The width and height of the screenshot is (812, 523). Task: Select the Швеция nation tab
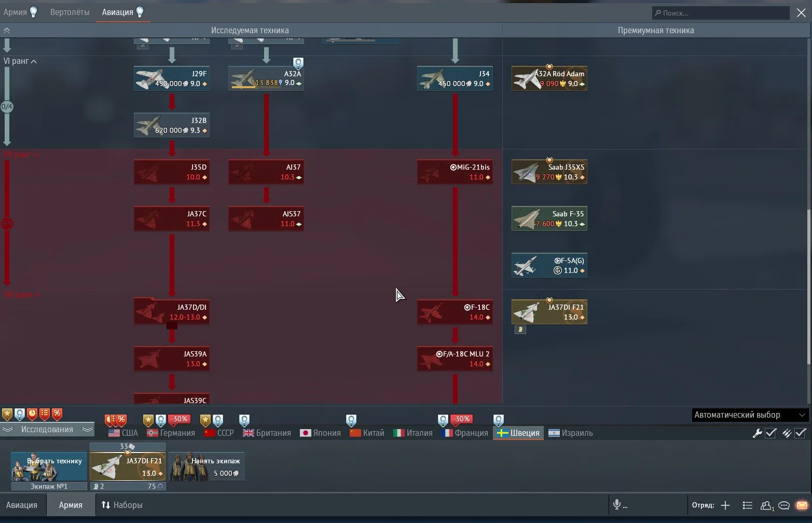tap(518, 433)
